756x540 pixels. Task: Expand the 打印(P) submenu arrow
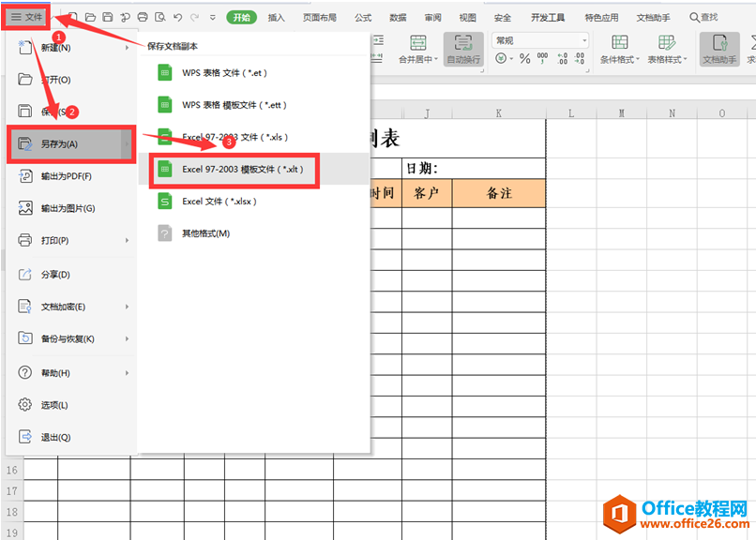(x=127, y=240)
